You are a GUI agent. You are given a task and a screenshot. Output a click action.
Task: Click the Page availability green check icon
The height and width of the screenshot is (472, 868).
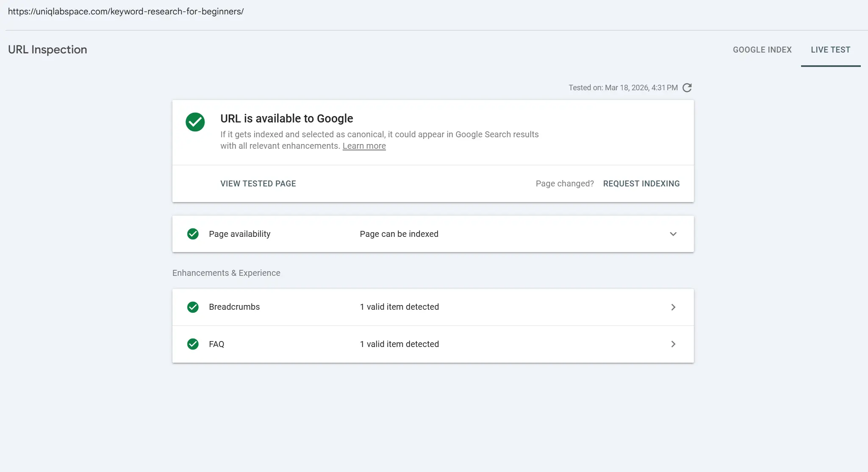click(x=193, y=234)
